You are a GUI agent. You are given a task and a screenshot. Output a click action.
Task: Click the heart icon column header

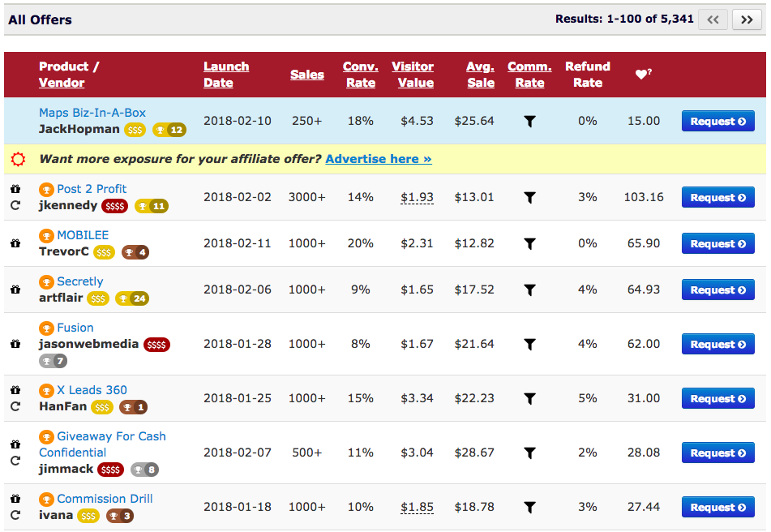tap(643, 74)
